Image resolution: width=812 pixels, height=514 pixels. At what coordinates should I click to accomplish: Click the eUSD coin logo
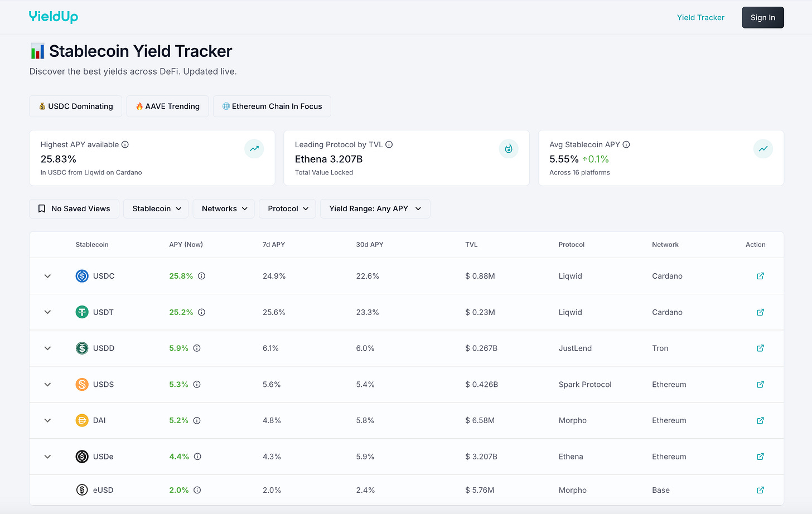click(x=82, y=490)
